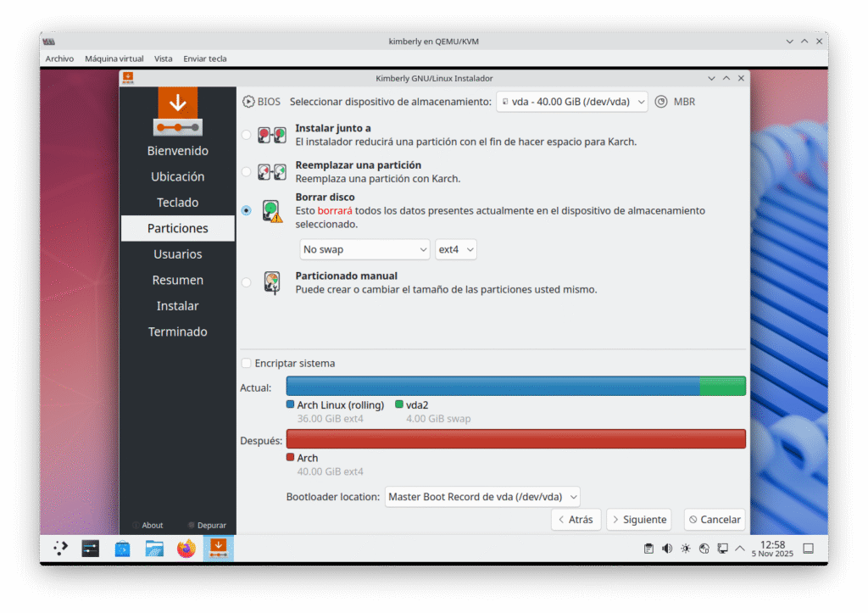
Task: Open the storage device vda dropdown
Action: pyautogui.click(x=571, y=102)
